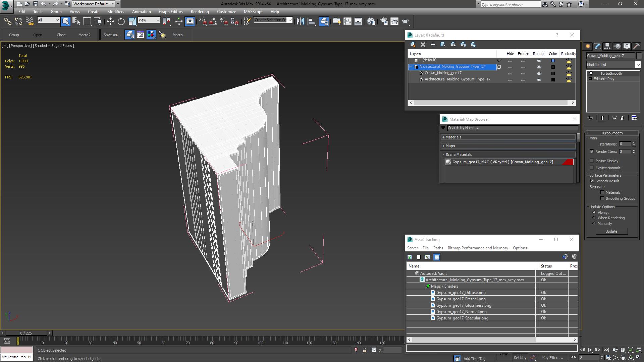Click the Mirror tool icon
This screenshot has height=362, width=644.
[x=301, y=21]
